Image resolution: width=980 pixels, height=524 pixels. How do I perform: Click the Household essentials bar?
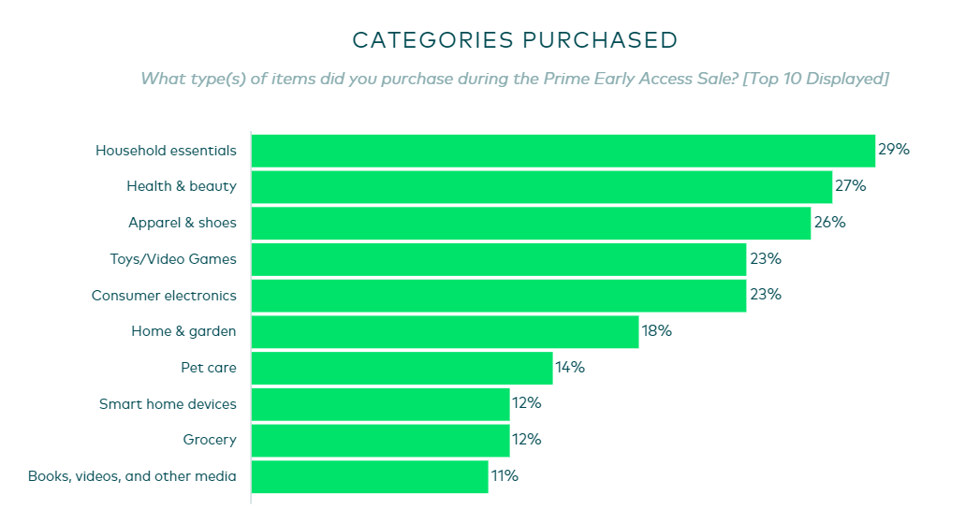click(563, 151)
